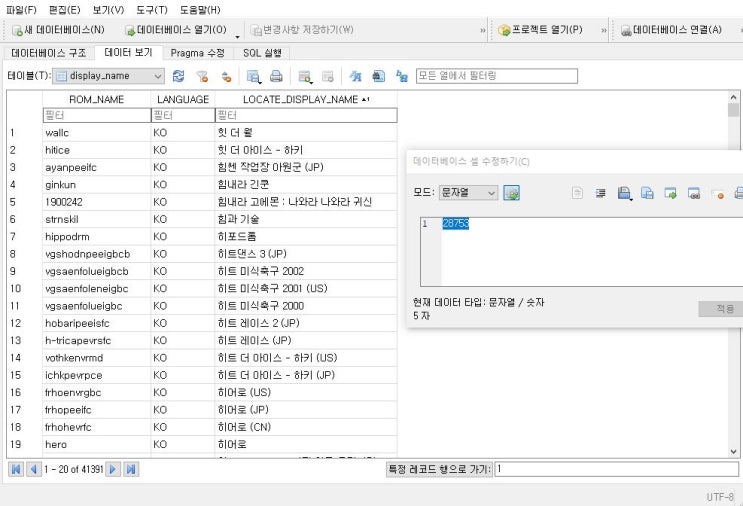The width and height of the screenshot is (743, 506).
Task: Toggle word wrap icon in cell editor
Action: pyautogui.click(x=600, y=193)
